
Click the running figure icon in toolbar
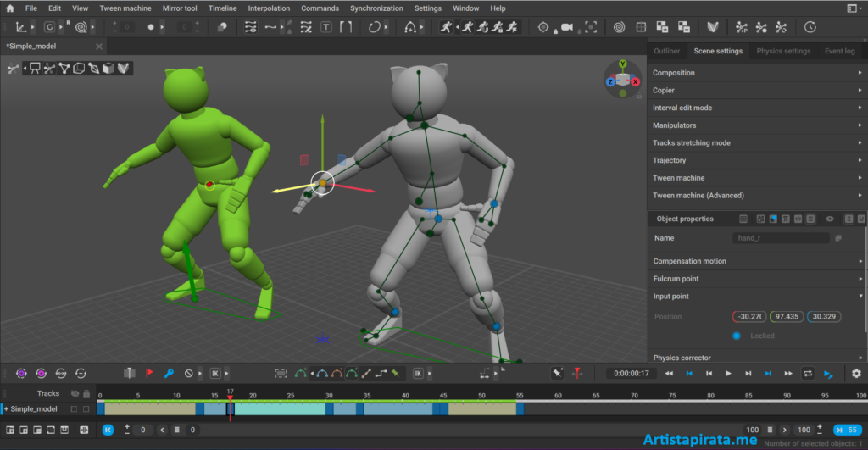click(446, 27)
